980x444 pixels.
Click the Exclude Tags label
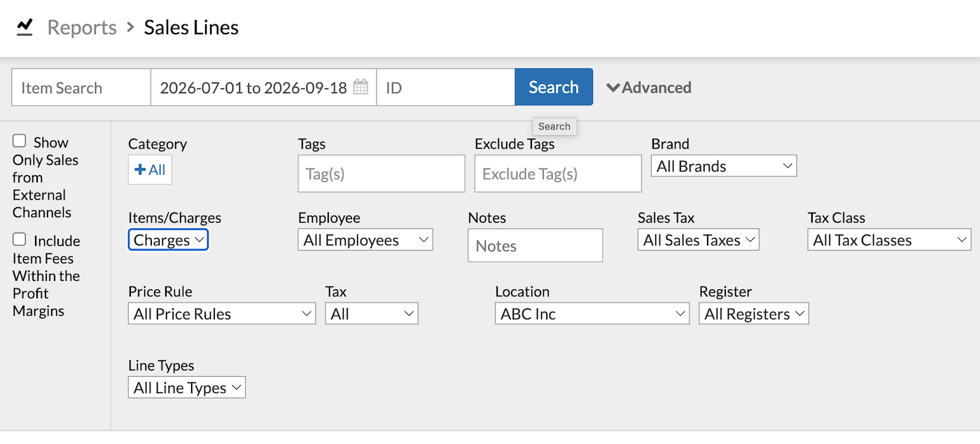(514, 144)
